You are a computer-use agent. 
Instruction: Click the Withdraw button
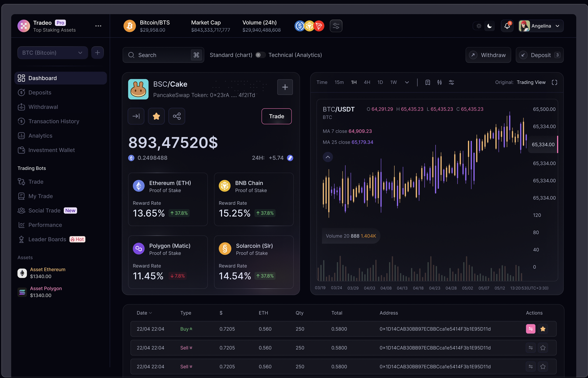pos(488,55)
